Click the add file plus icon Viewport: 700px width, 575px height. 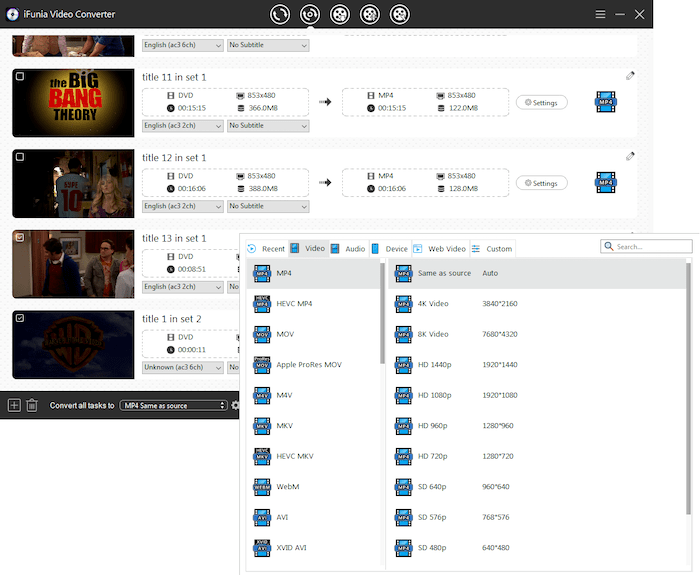tap(14, 405)
